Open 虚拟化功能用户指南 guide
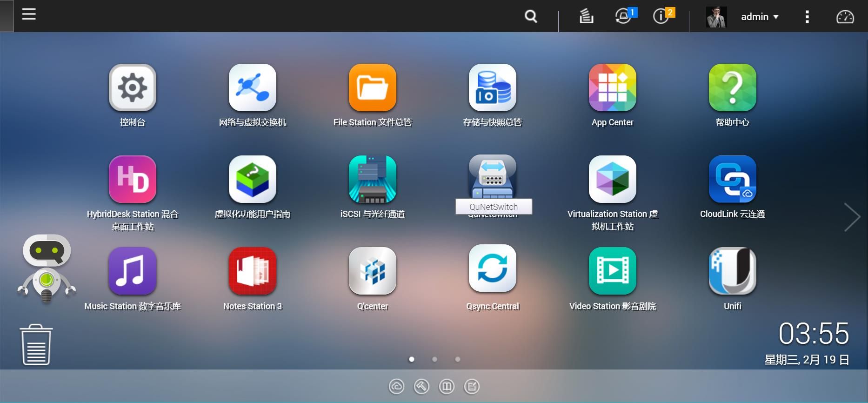This screenshot has width=868, height=403. (x=253, y=179)
